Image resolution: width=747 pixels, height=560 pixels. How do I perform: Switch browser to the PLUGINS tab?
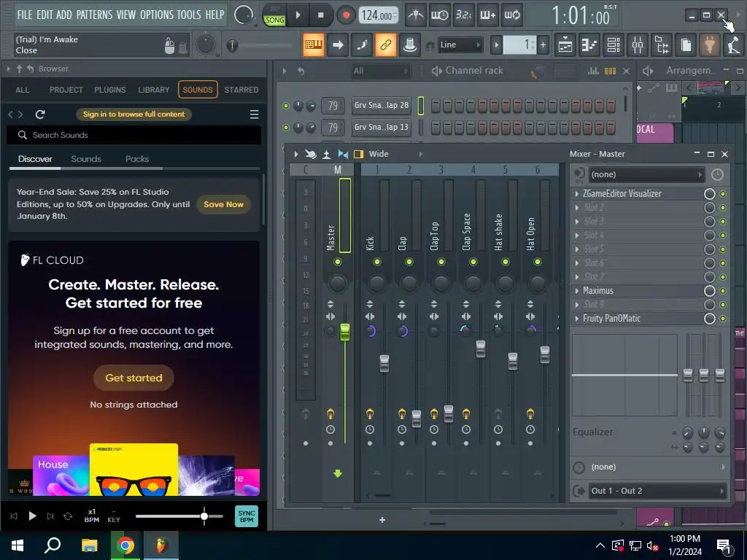[x=110, y=90]
